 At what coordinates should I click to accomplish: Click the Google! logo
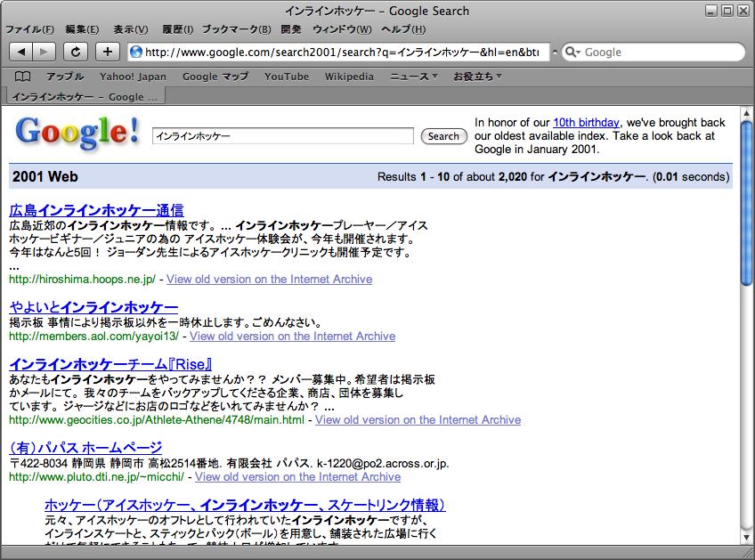coord(77,133)
